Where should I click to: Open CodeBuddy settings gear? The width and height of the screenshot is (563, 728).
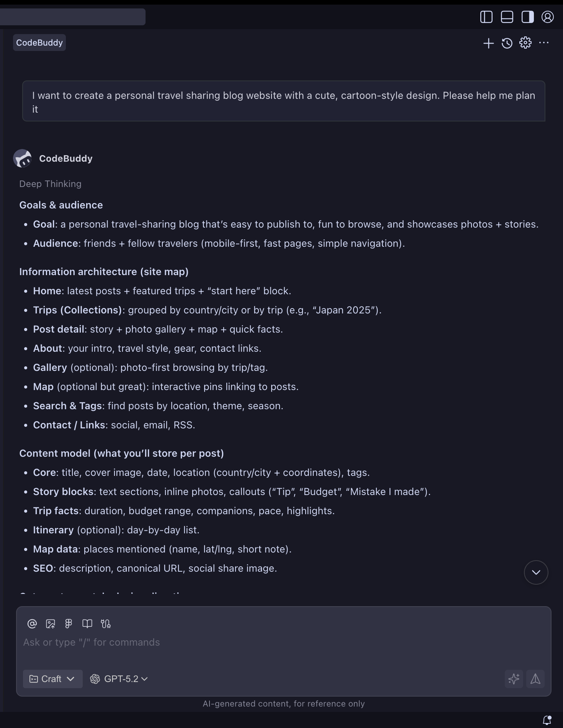[525, 43]
